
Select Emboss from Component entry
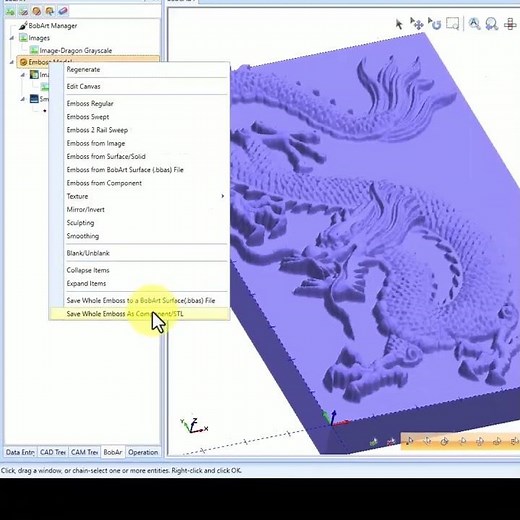click(104, 183)
